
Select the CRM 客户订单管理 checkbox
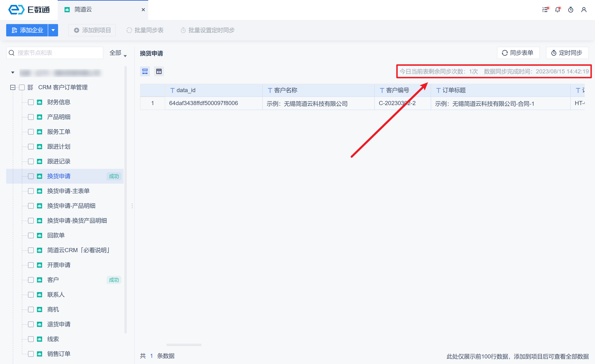(x=22, y=87)
